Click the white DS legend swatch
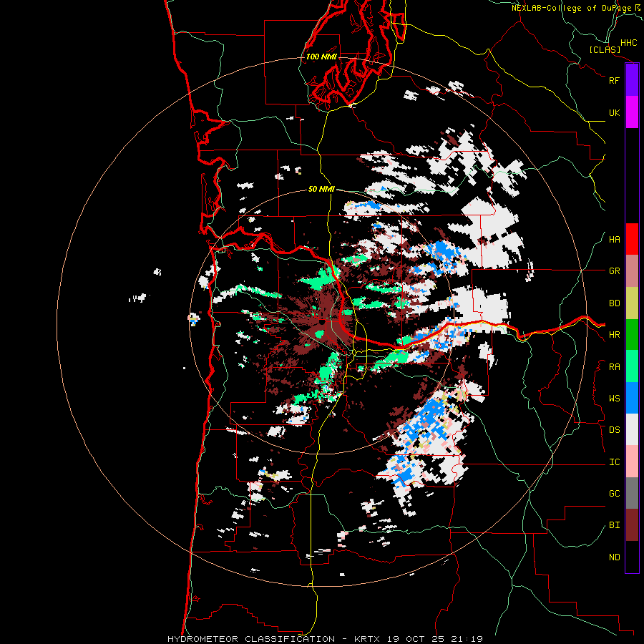Viewport: 644px width, 644px height. (x=632, y=429)
